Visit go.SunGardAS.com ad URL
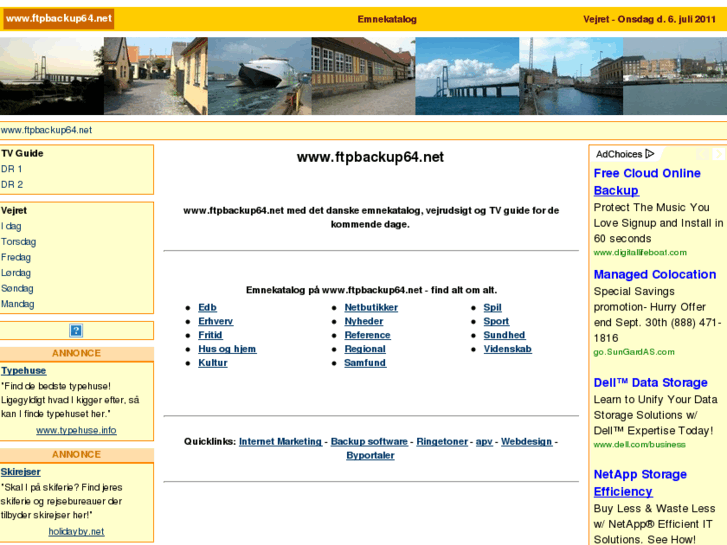This screenshot has height=545, width=727. point(634,352)
